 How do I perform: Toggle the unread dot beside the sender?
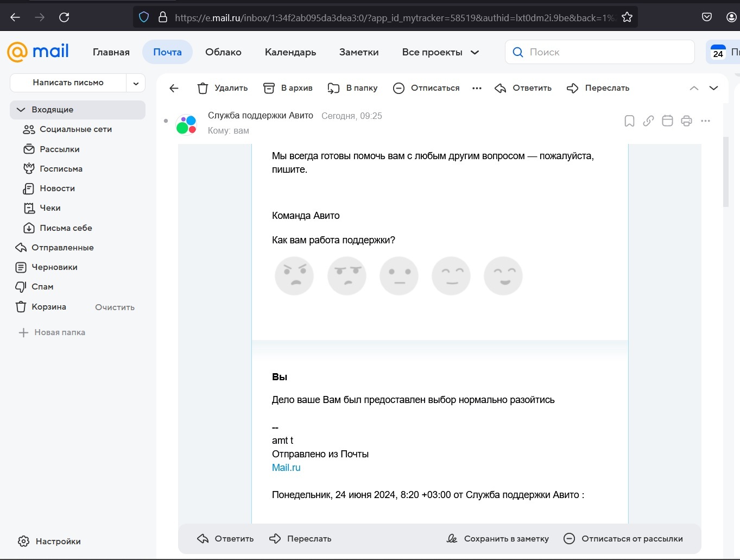pos(166,121)
